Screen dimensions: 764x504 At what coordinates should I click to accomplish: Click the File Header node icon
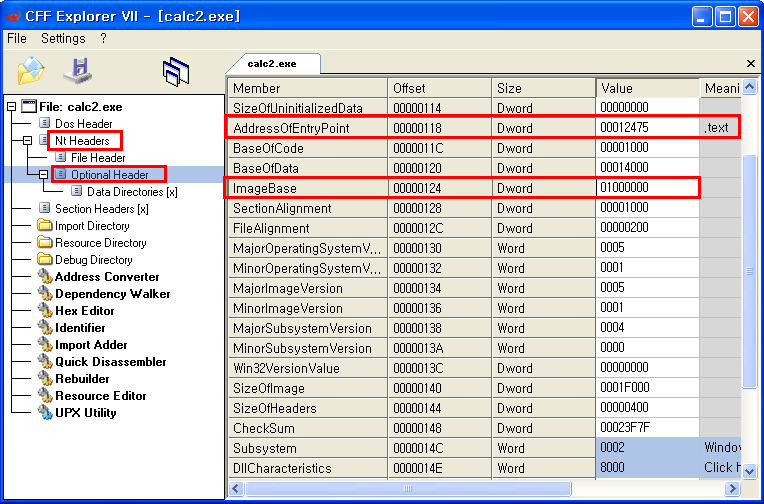(x=61, y=157)
